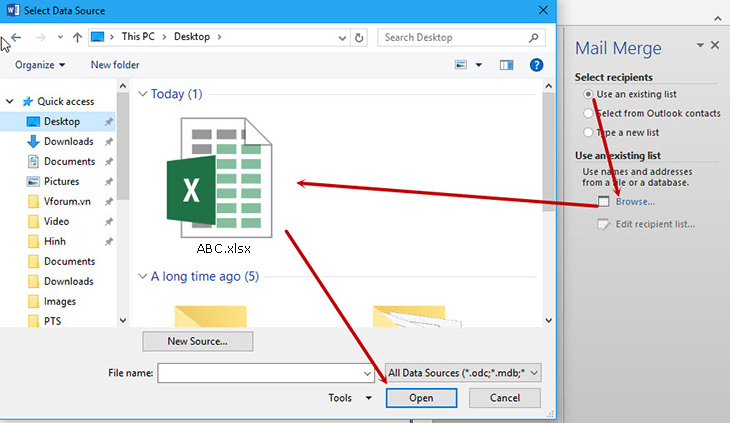This screenshot has height=423, width=730.
Task: Open the Help question mark icon
Action: 536,65
